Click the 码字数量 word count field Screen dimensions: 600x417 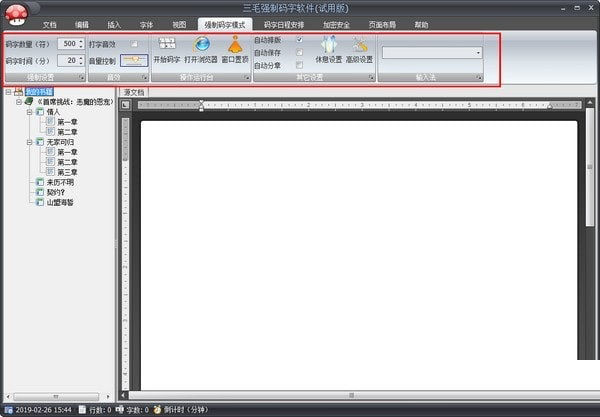coord(68,44)
